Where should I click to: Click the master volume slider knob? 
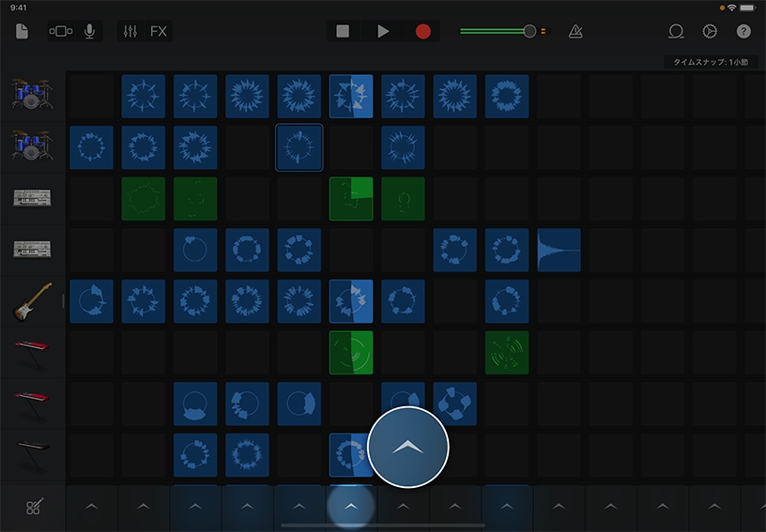[x=529, y=31]
